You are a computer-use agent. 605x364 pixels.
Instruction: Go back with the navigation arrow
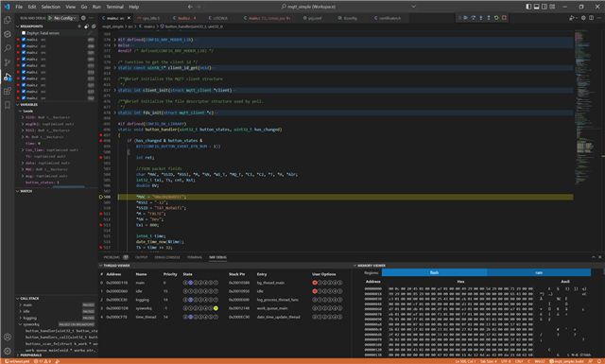point(190,7)
